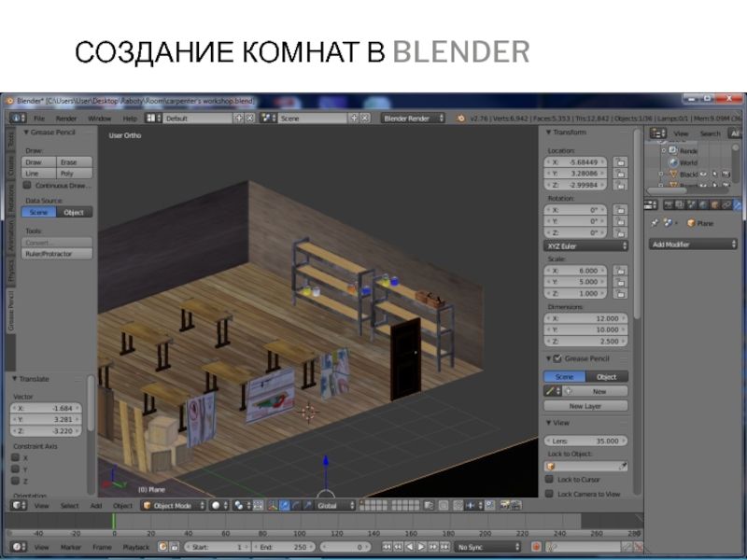Delete screen layout with X icon next to Default

(x=249, y=118)
